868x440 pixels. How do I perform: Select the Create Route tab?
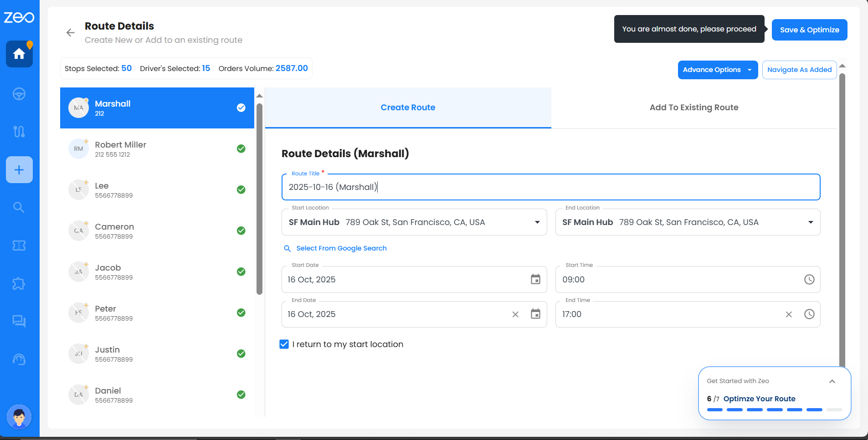(408, 107)
